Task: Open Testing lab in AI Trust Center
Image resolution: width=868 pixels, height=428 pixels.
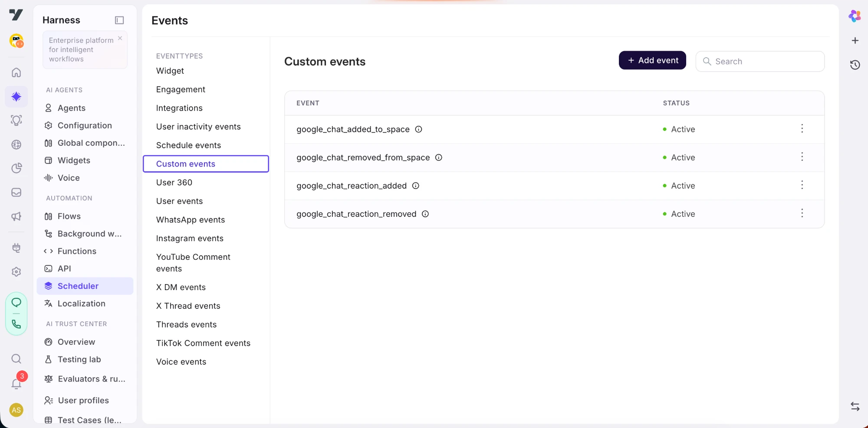Action: coord(79,359)
